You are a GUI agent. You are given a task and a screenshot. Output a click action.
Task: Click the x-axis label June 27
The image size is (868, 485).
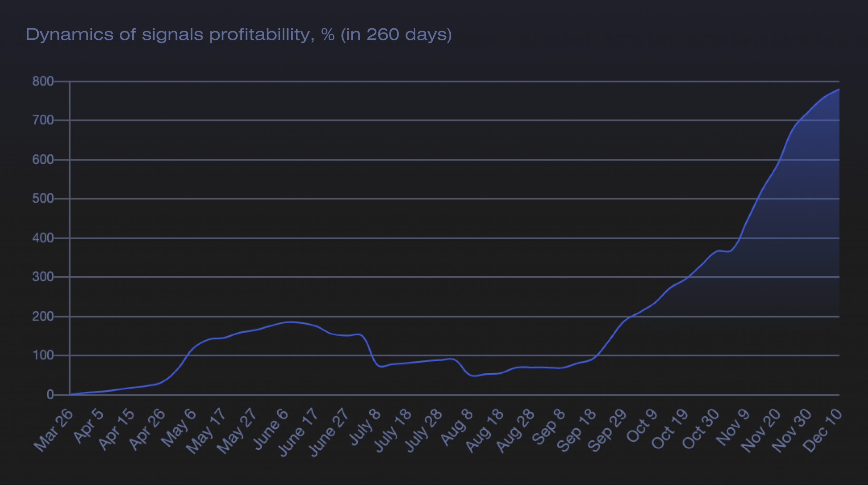[x=329, y=432]
